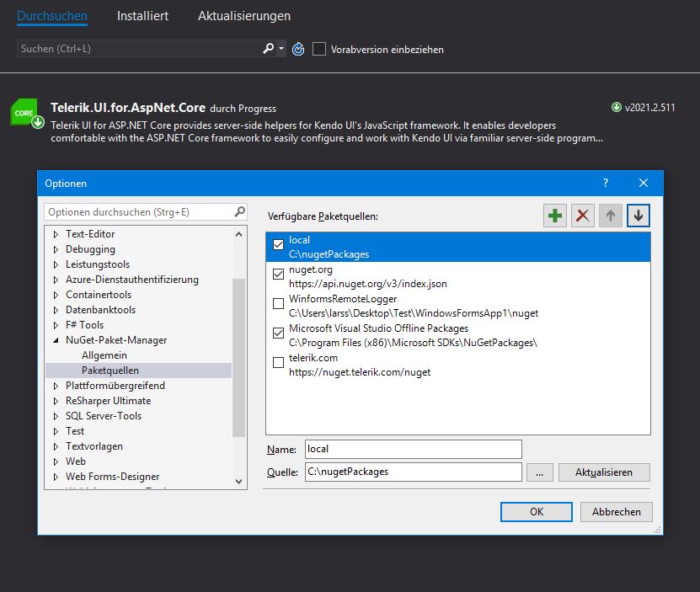This screenshot has width=700, height=592.
Task: Click the Aktualisieren button
Action: pyautogui.click(x=604, y=472)
